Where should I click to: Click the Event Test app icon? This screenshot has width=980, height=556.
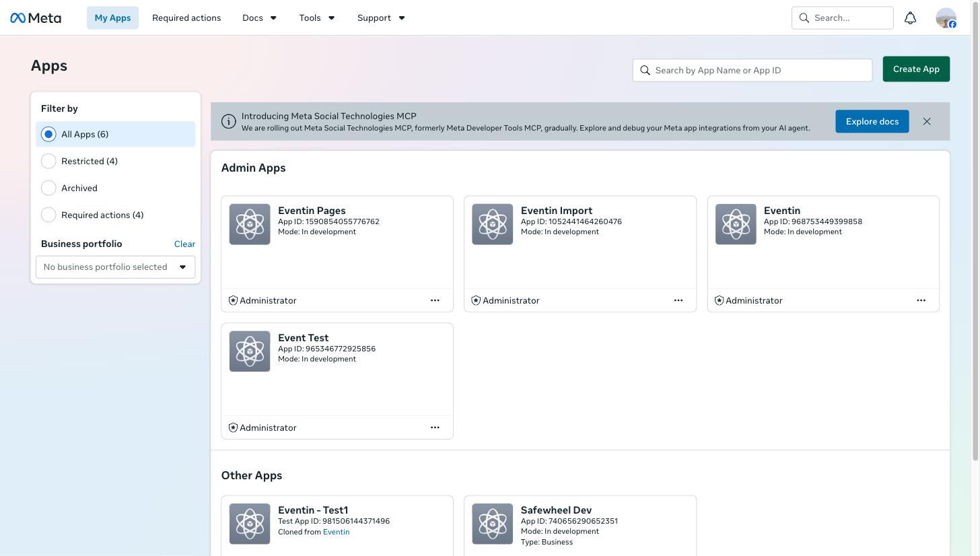click(250, 351)
